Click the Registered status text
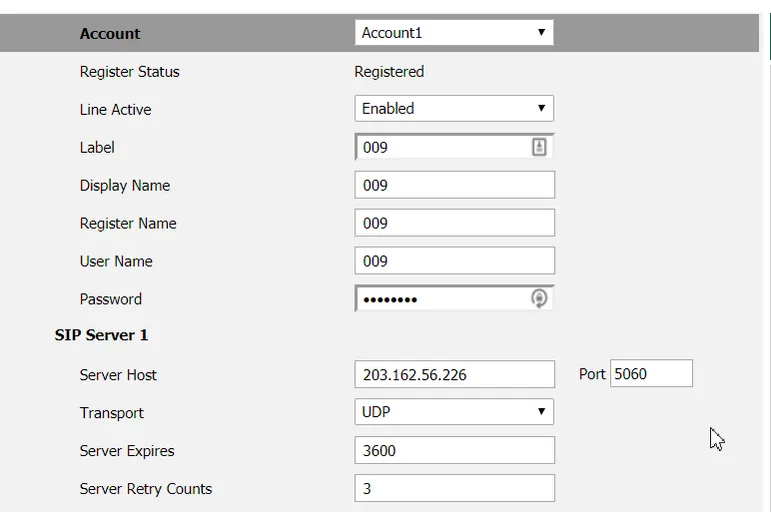 coord(389,72)
